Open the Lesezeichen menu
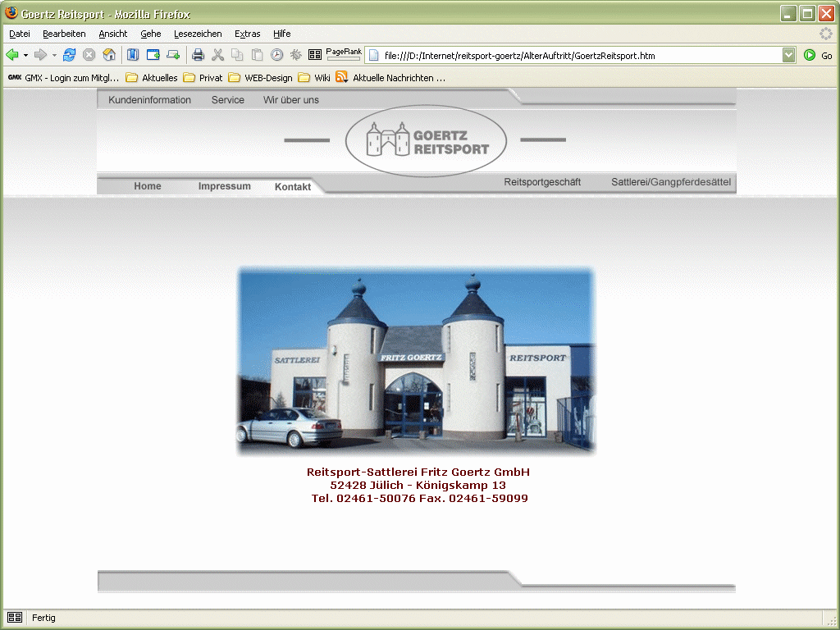Screen dimensions: 840x630 198,34
